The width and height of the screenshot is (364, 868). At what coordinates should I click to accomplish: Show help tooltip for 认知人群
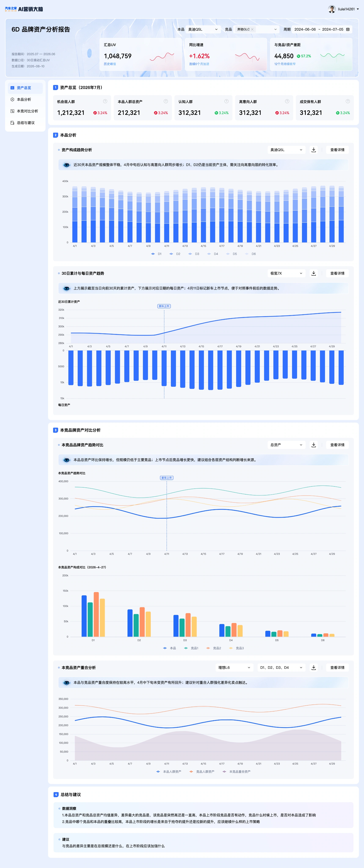226,101
